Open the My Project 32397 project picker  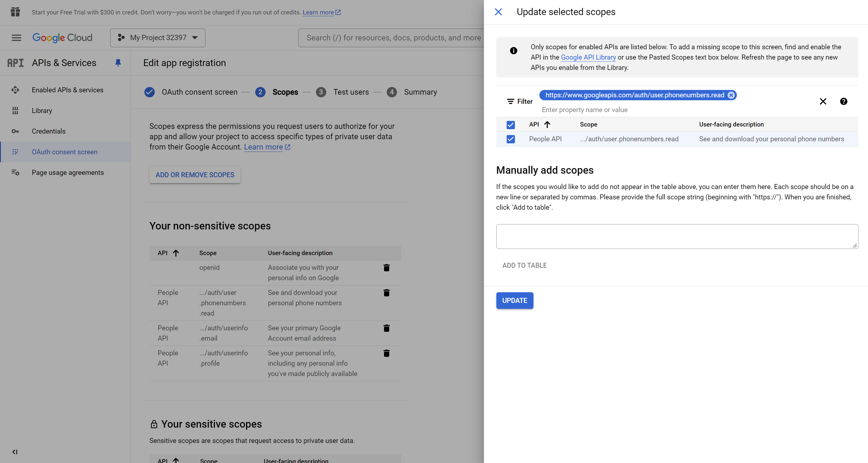click(x=157, y=38)
